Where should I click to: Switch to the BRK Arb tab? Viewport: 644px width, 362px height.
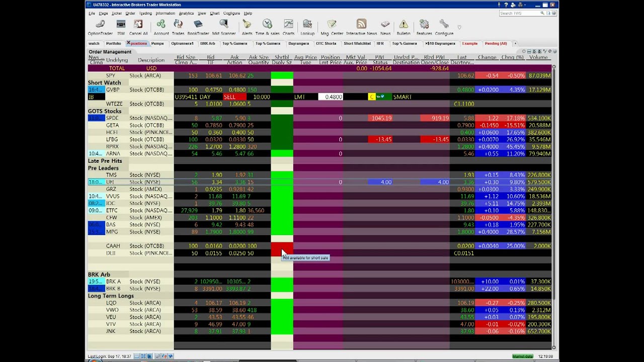(208, 43)
